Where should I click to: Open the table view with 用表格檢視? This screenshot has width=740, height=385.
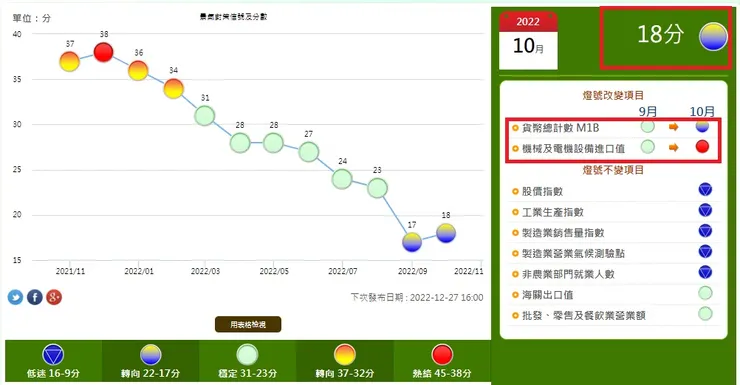[x=248, y=324]
